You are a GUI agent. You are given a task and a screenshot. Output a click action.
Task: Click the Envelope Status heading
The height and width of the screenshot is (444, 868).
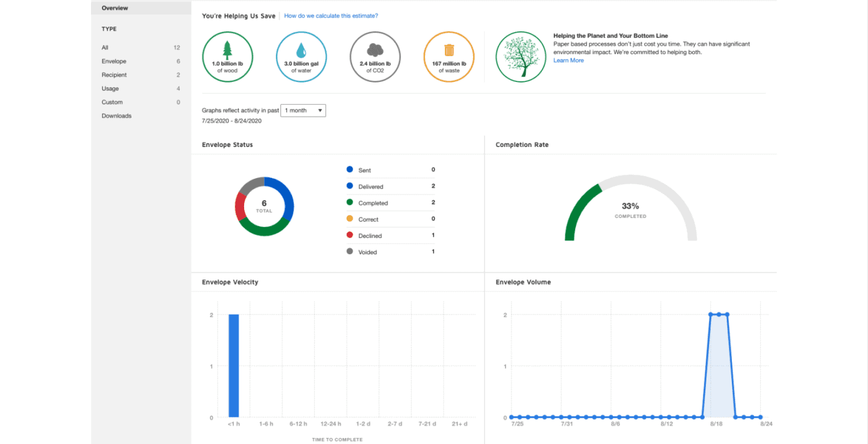click(x=227, y=145)
